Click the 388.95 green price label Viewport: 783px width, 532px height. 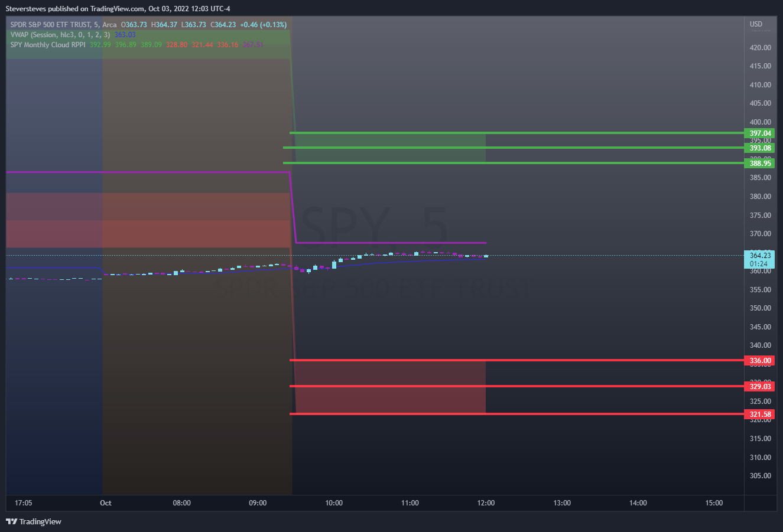tap(760, 163)
